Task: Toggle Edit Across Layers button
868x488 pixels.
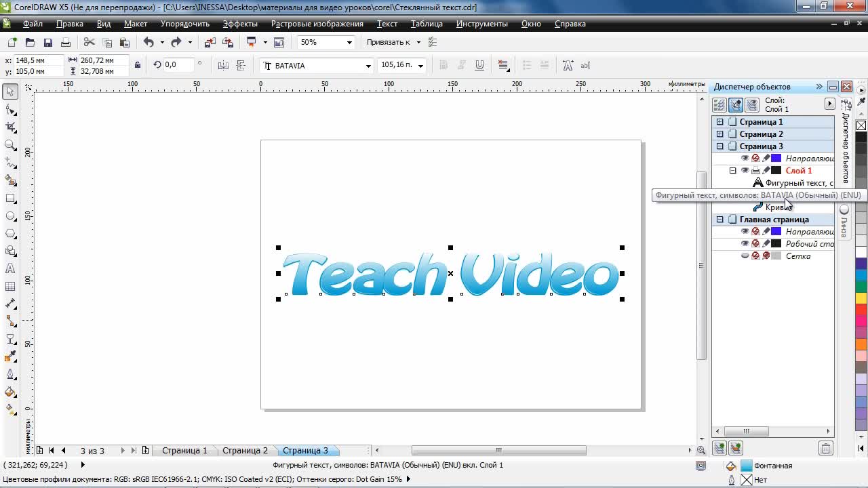Action: pyautogui.click(x=736, y=105)
